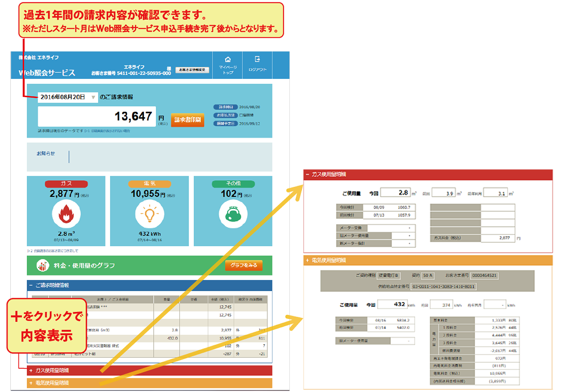Click the orange 請求書印刷 button

tap(187, 120)
